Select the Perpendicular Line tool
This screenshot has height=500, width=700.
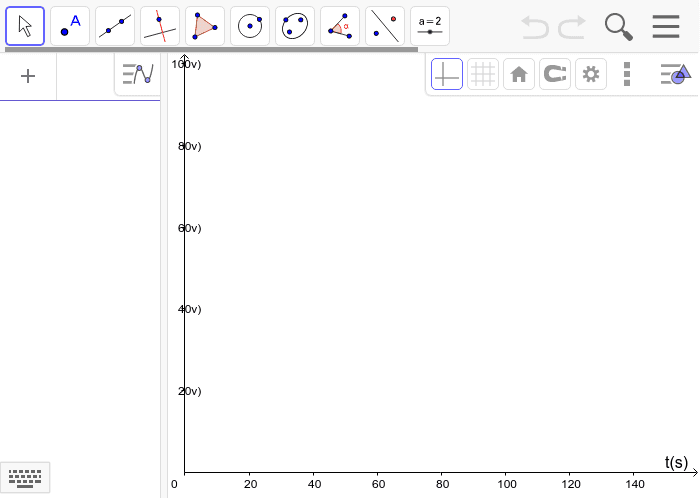[x=160, y=26]
